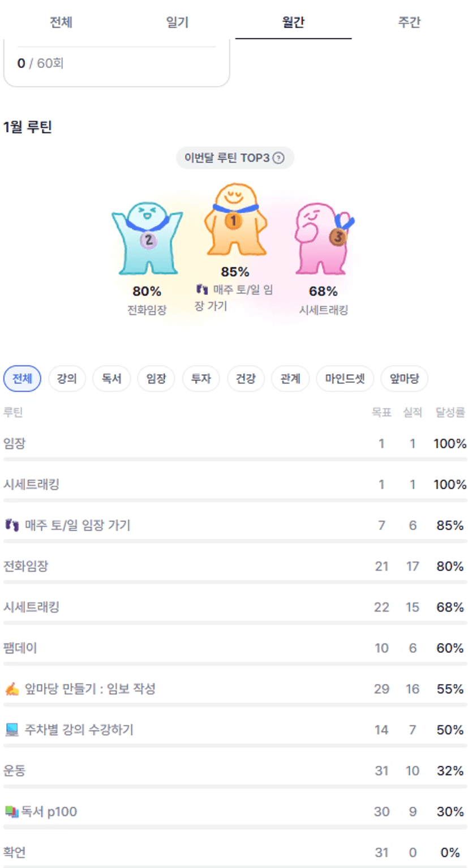
Task: Click the footprints icon in routine list row
Action: pos(12,525)
